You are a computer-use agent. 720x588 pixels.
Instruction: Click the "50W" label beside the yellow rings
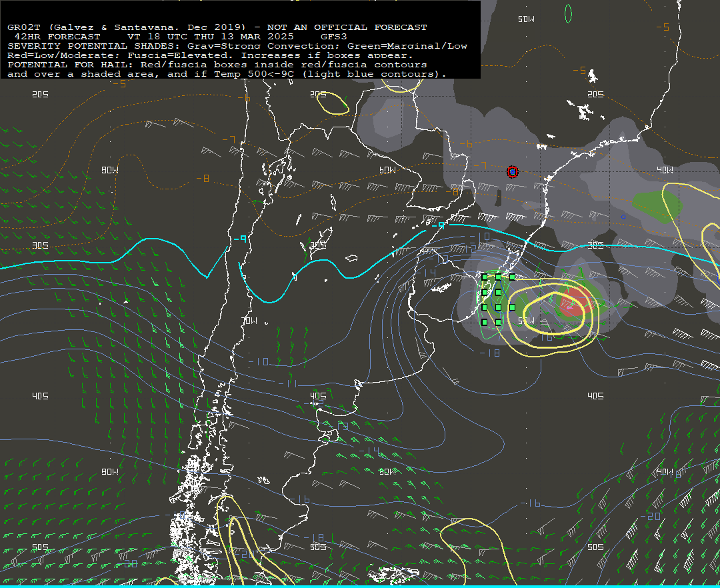pyautogui.click(x=526, y=321)
